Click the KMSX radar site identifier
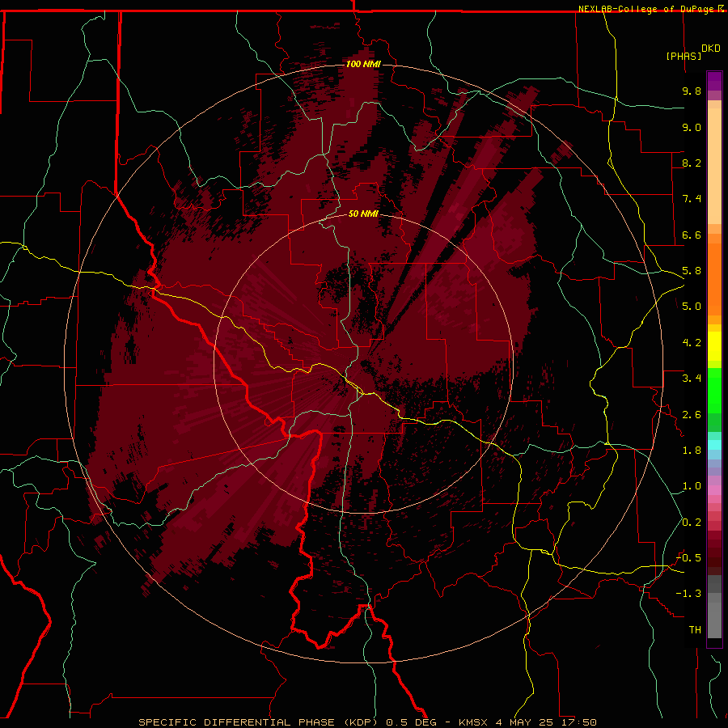Viewport: 728px width, 728px height. tap(472, 722)
